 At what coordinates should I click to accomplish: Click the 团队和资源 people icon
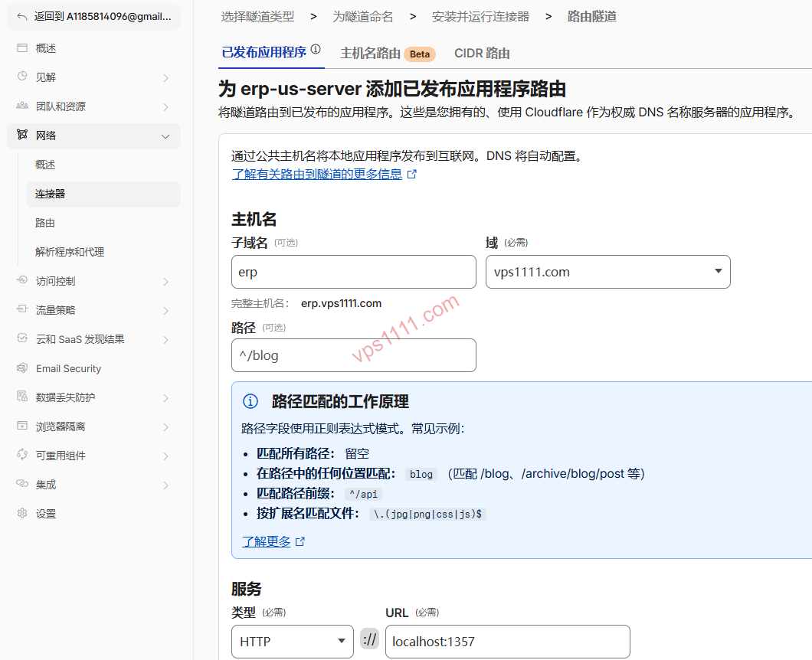click(x=22, y=106)
